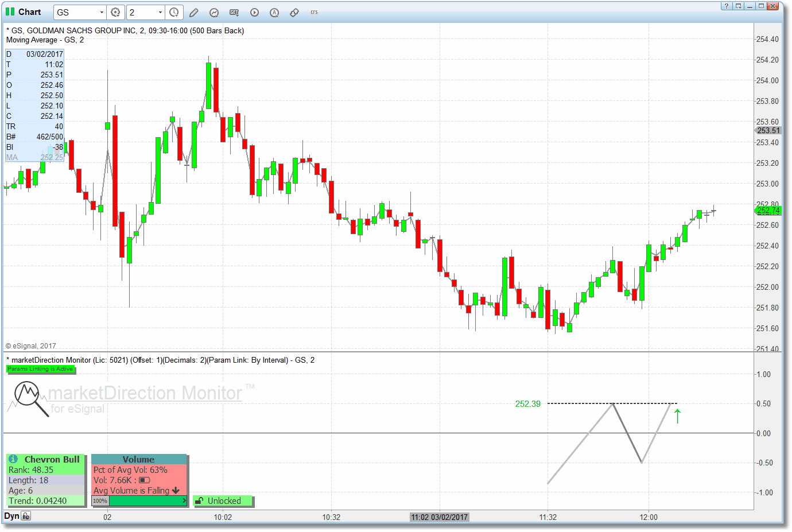Click the trade arrow diamond icon
Image resolution: width=792 pixels, height=532 pixels.
tap(294, 12)
